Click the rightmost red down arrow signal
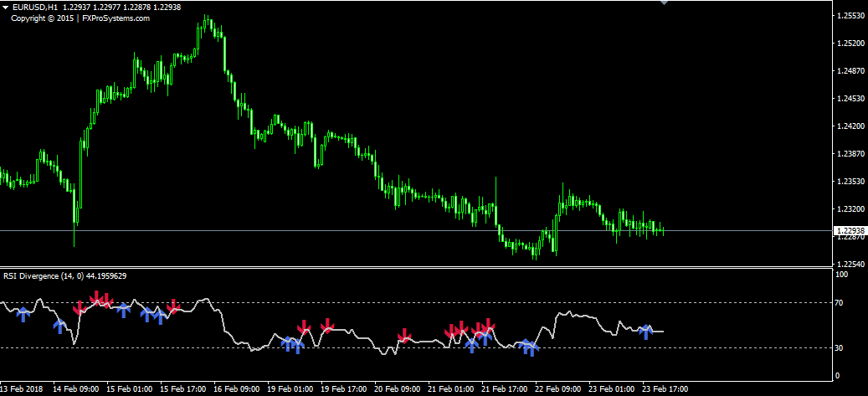 (x=488, y=325)
